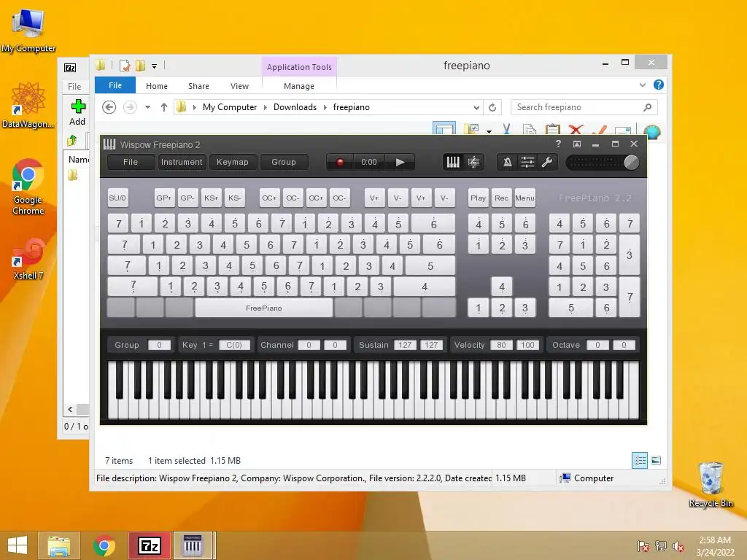Open the Instrument menu

coord(182,162)
